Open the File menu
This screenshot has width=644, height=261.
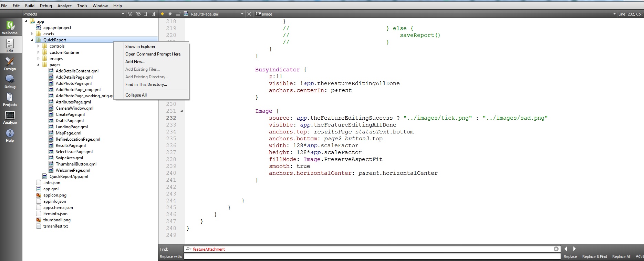click(4, 6)
